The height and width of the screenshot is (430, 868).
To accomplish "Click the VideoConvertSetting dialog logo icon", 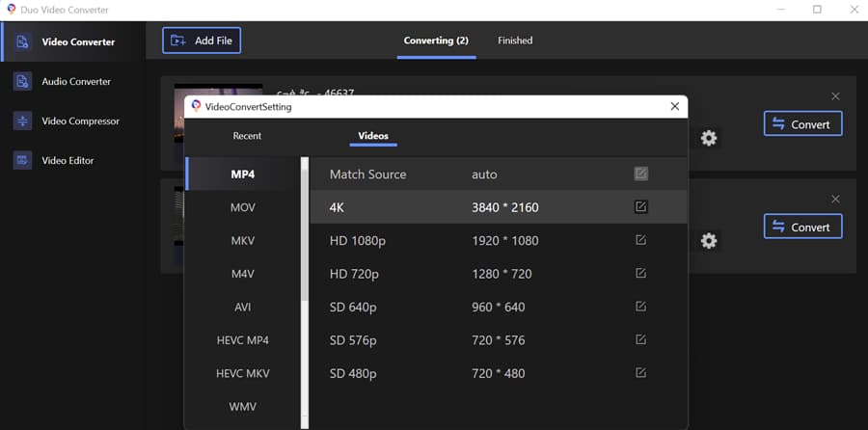I will [196, 106].
